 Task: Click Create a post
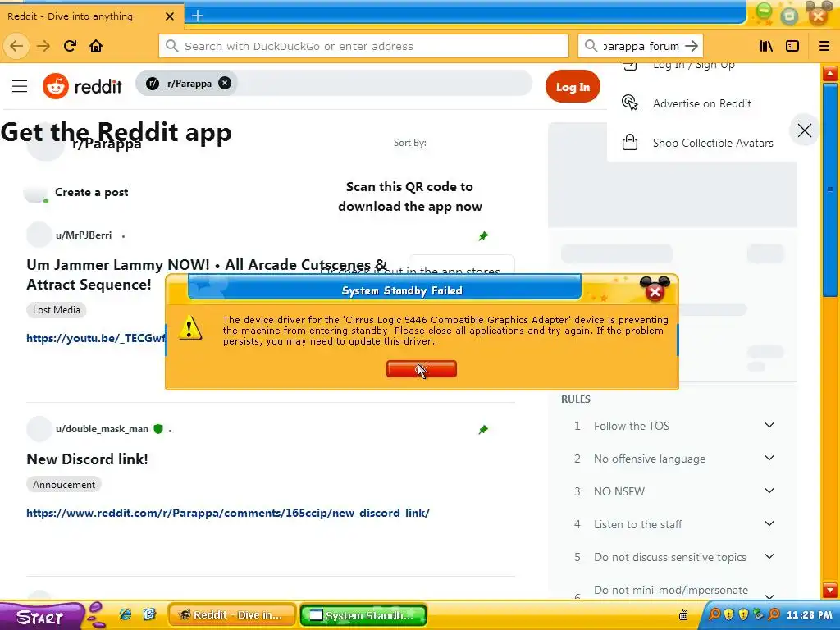pyautogui.click(x=92, y=192)
